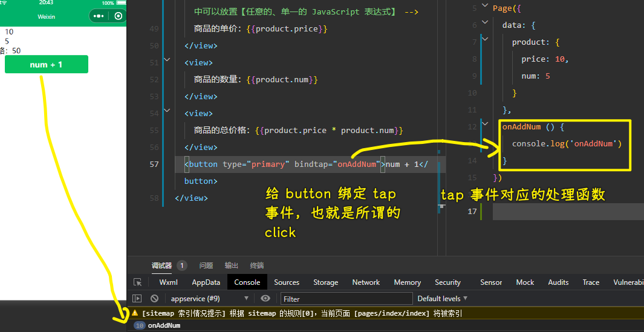
Task: Open the Audits devtools tab
Action: click(x=558, y=282)
